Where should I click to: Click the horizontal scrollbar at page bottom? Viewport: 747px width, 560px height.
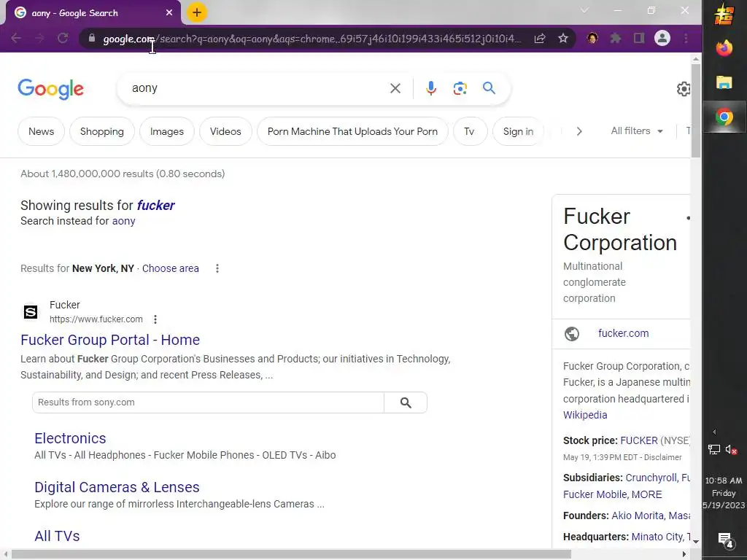pyautogui.click(x=291, y=554)
